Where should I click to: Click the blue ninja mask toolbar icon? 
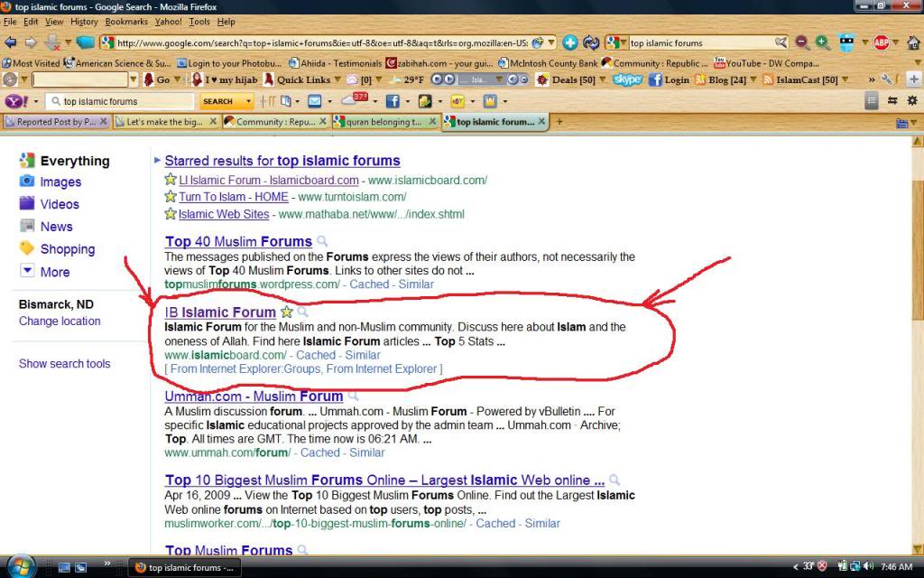click(x=846, y=42)
